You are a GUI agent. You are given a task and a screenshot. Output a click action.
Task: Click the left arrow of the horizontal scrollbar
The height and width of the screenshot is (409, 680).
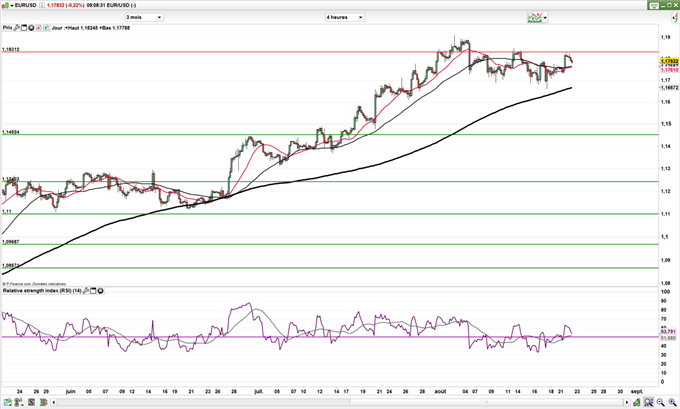point(53,402)
